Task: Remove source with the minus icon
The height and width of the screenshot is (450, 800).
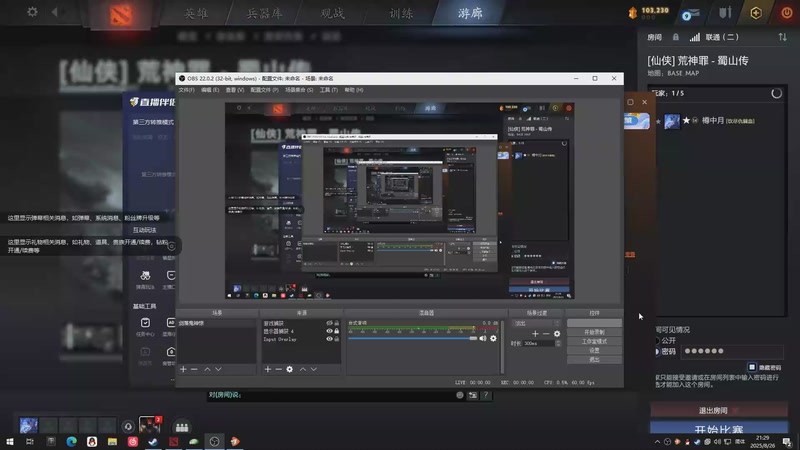Action: tap(279, 369)
